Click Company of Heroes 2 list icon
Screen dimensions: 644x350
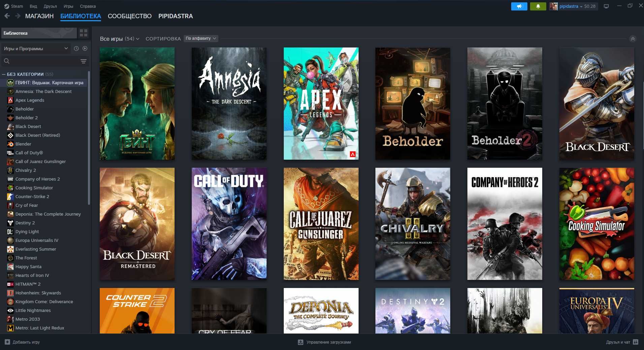coord(10,179)
